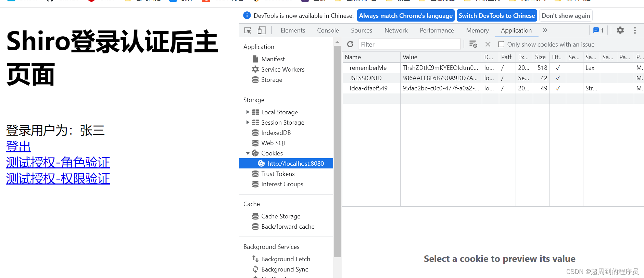Select the http://localhost:8080 cookies entry

point(286,163)
